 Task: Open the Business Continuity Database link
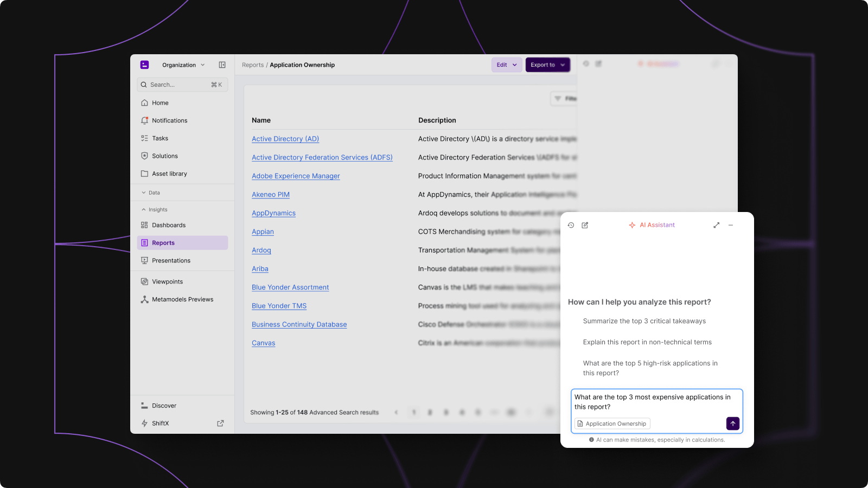(x=299, y=324)
